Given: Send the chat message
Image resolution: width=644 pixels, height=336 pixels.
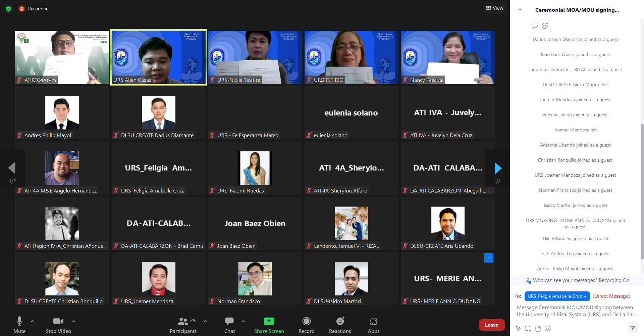Looking at the screenshot, I should (x=633, y=328).
